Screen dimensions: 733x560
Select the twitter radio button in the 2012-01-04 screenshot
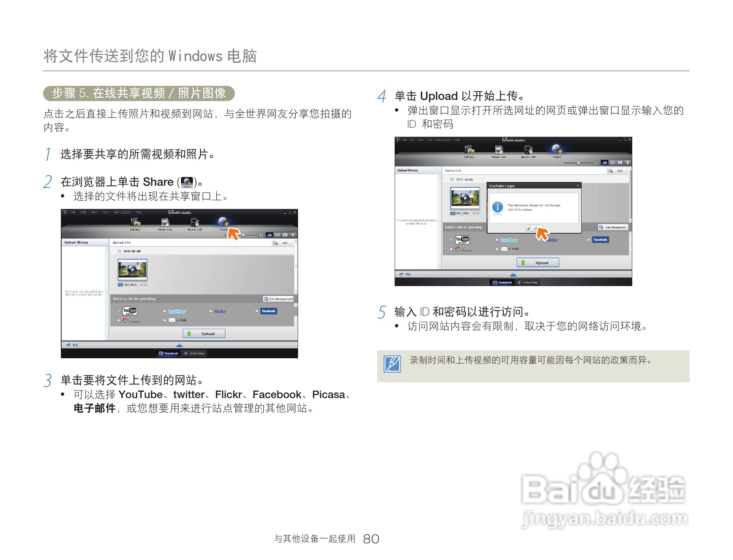click(165, 311)
